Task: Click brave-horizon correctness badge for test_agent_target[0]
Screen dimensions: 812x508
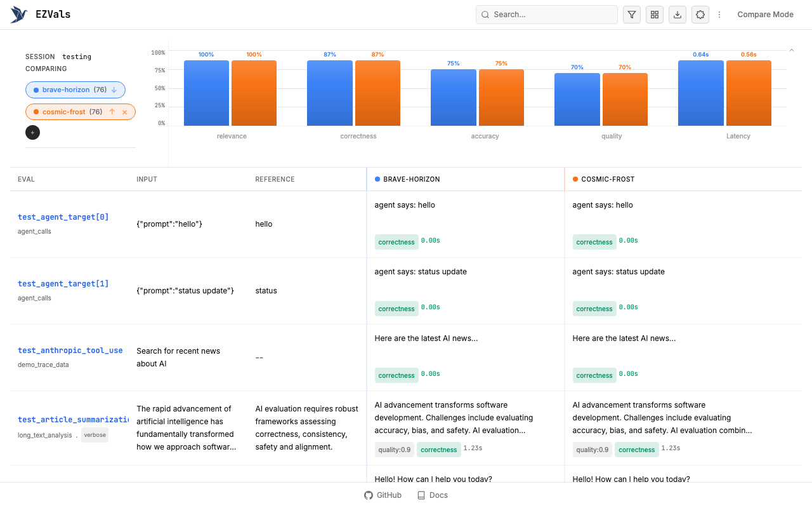Action: point(396,242)
